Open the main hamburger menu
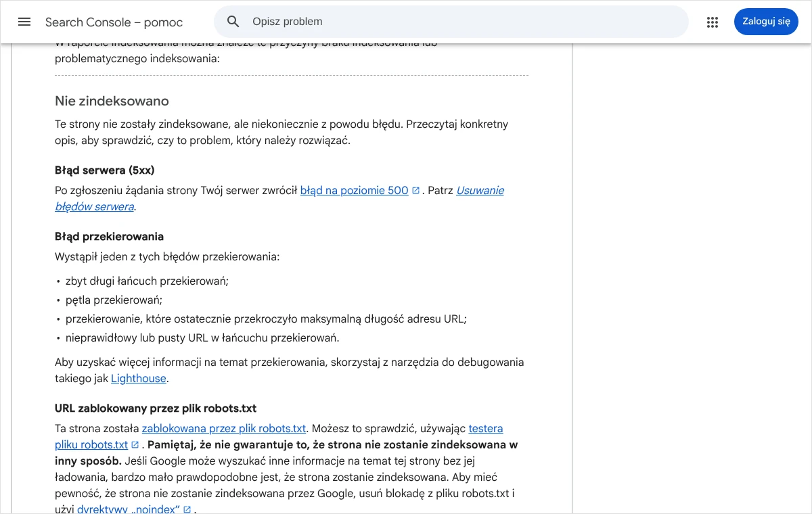The height and width of the screenshot is (514, 812). coord(24,22)
